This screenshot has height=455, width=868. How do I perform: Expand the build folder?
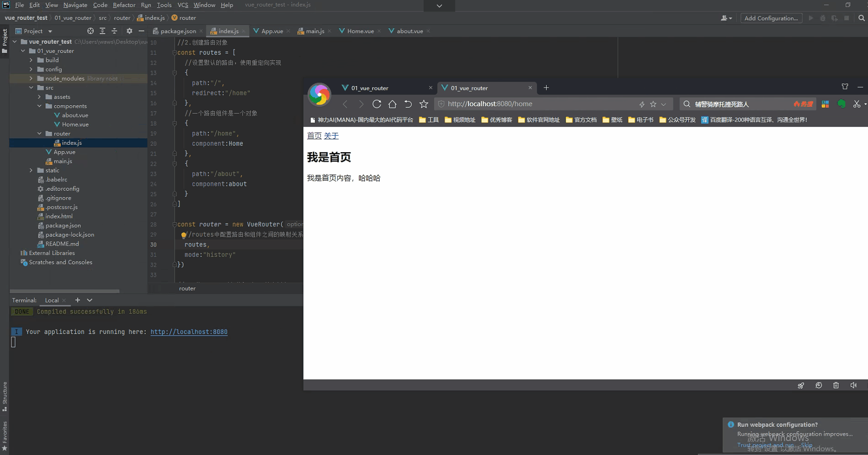(31, 60)
